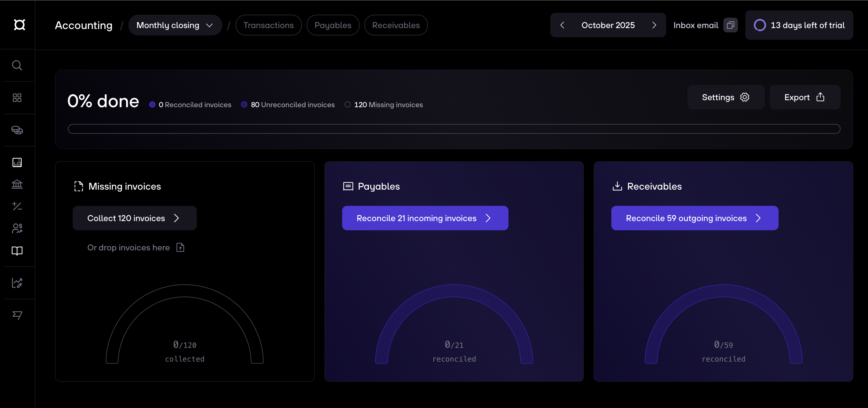The image size is (868, 408).
Task: Select the bank building sidebar icon
Action: [x=17, y=184]
